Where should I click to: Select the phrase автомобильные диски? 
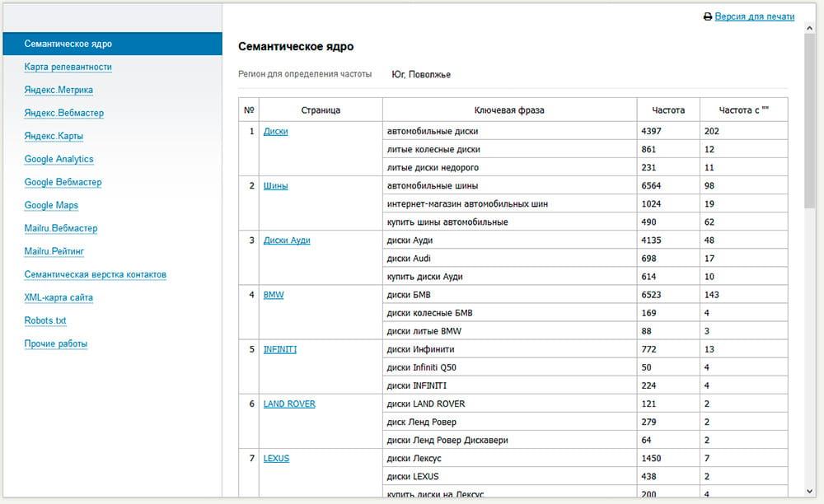(x=433, y=131)
